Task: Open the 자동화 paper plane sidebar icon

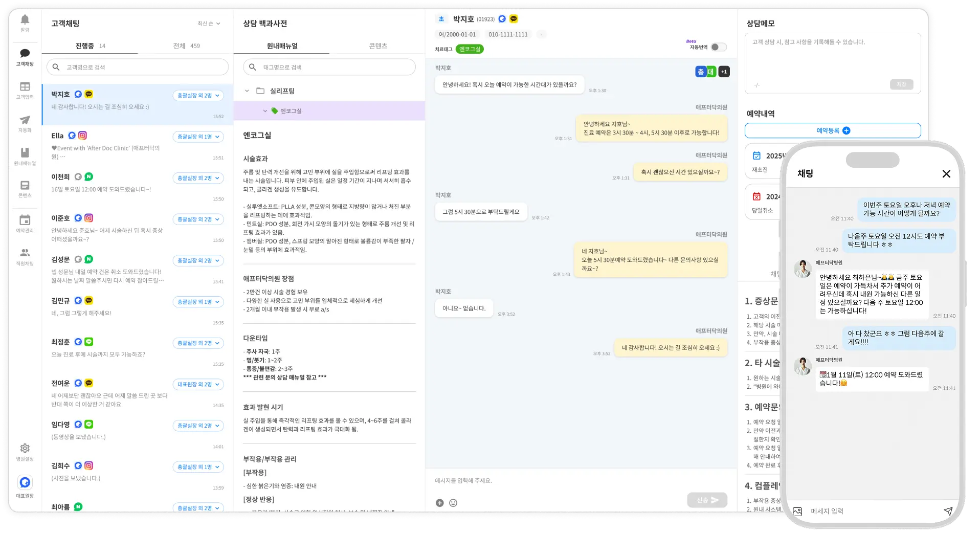Action: tap(25, 120)
